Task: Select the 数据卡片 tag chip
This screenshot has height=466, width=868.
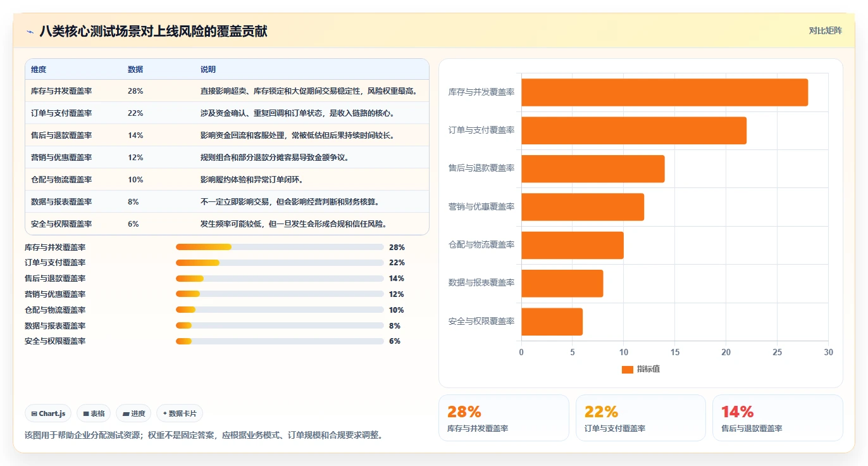Action: pos(180,413)
